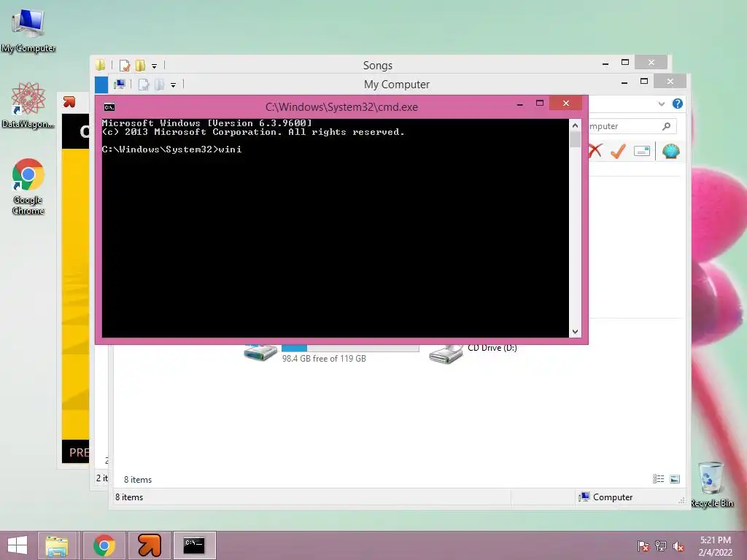Click the drive capacity usage bar
Viewport: 747px width, 560px height.
[x=350, y=348]
